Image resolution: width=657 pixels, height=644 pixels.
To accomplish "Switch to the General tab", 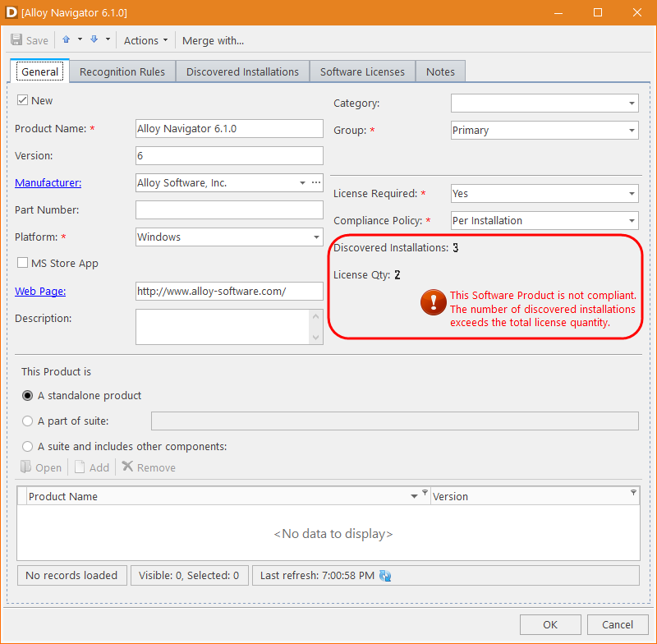I will coord(39,71).
